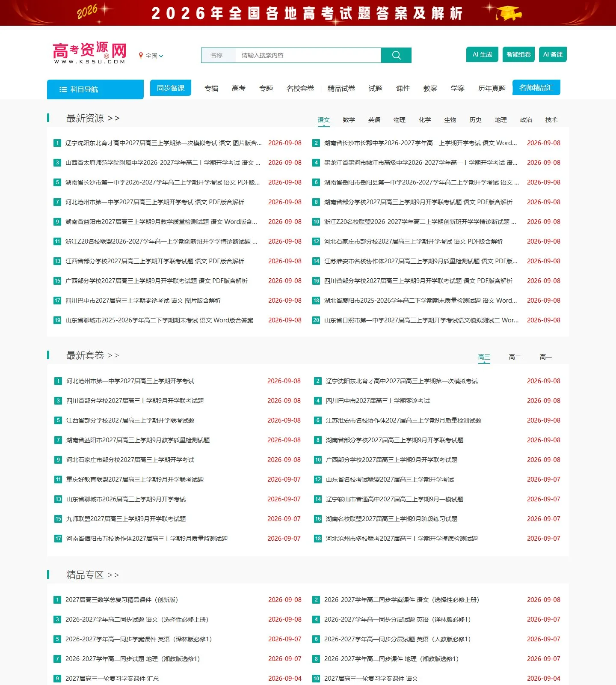The width and height of the screenshot is (616, 685).
Task: Open the 智能组卷 button
Action: pyautogui.click(x=518, y=54)
